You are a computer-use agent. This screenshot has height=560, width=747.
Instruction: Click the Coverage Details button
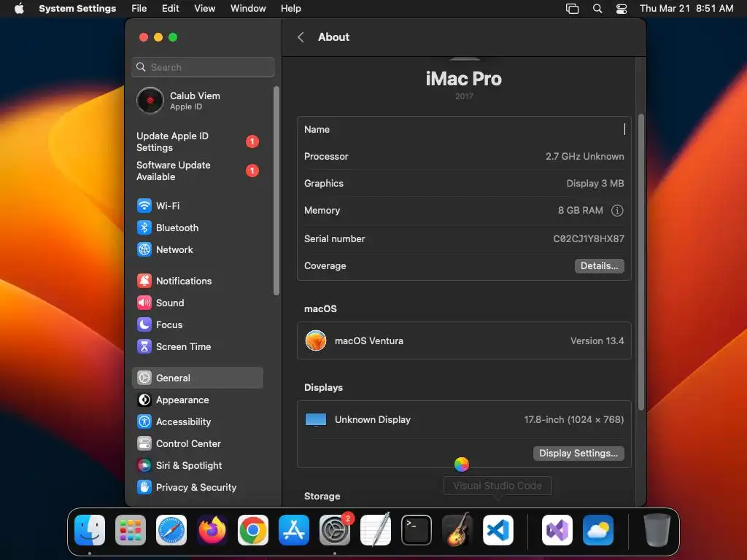coord(600,265)
